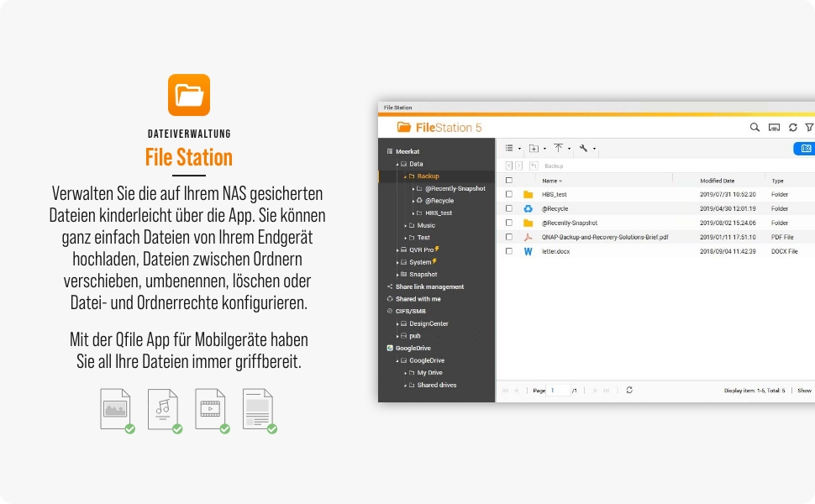Viewport: 815px width, 504px height.
Task: Collapse the Data volume tree node
Action: pyautogui.click(x=397, y=164)
